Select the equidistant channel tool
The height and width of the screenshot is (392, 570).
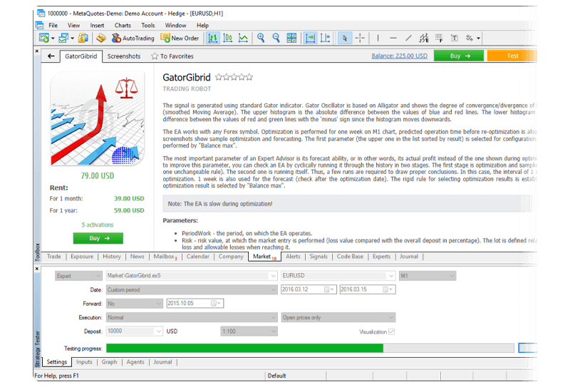[423, 38]
